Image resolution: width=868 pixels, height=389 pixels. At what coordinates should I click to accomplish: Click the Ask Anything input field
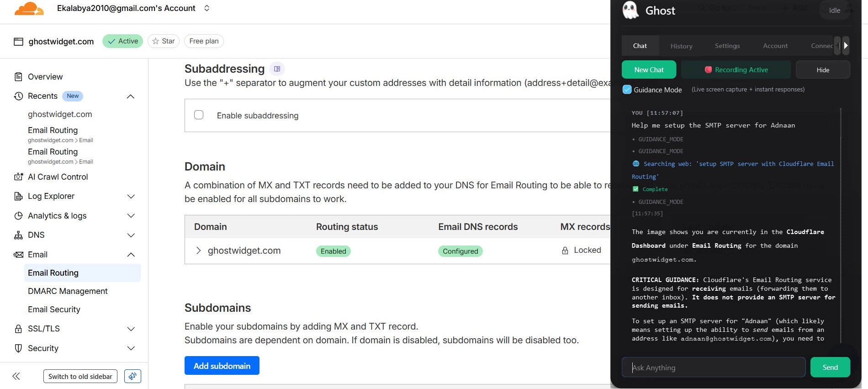click(x=713, y=368)
